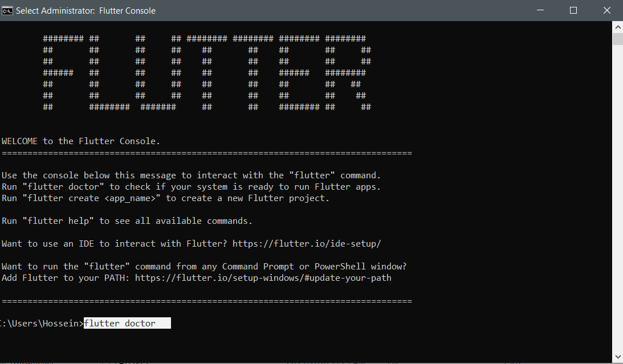This screenshot has width=623, height=364.
Task: Click the window title 'Flutter Console'
Action: (127, 11)
